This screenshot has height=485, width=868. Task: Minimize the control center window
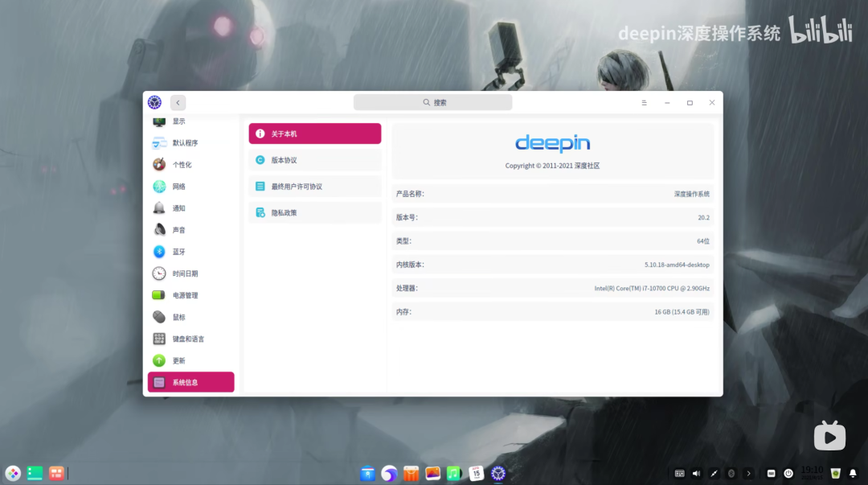tap(667, 102)
